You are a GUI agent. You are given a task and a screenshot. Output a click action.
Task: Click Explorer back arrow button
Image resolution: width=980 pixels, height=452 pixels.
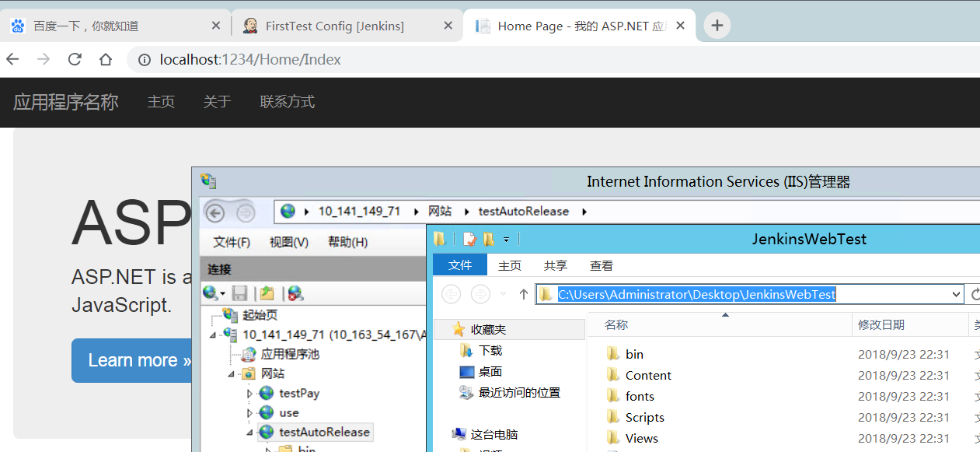(x=452, y=294)
